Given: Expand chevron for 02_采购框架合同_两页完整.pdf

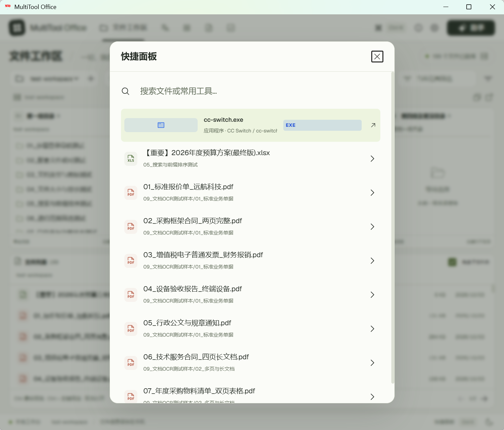Looking at the screenshot, I should click(x=372, y=227).
